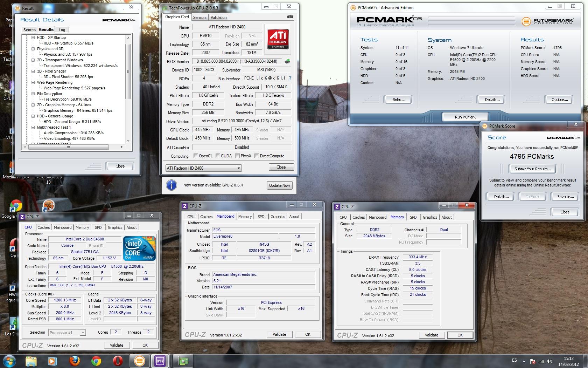Screen dimensions: 588x368
Task: Collapse HDD - General Usage tree node
Action: [33, 116]
